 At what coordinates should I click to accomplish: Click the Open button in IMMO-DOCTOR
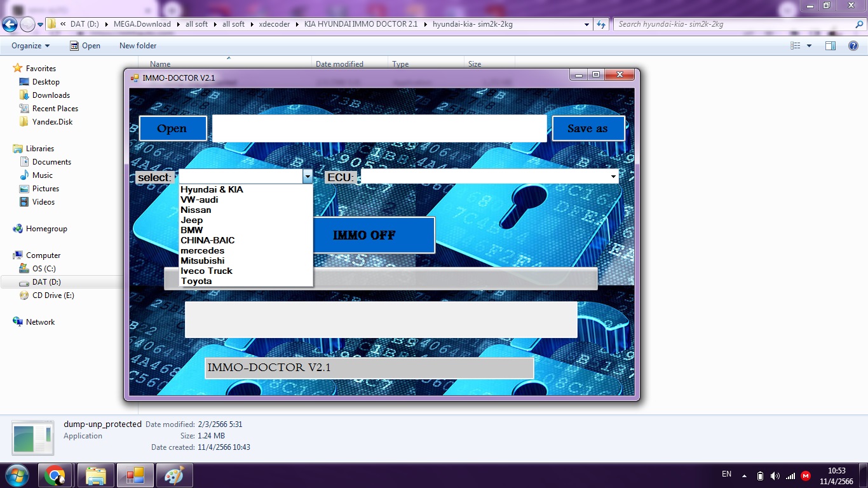point(173,128)
